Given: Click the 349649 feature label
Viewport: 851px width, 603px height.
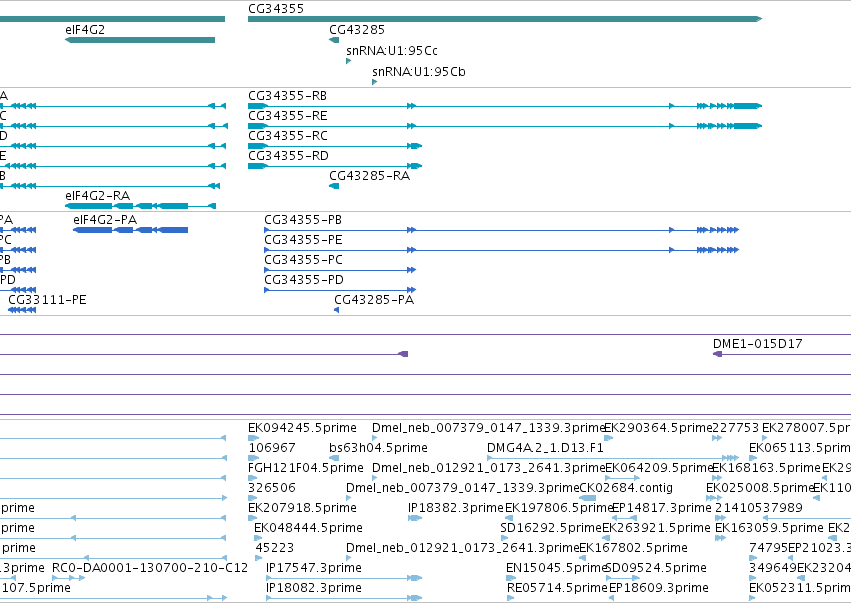Looking at the screenshot, I should coord(773,568).
